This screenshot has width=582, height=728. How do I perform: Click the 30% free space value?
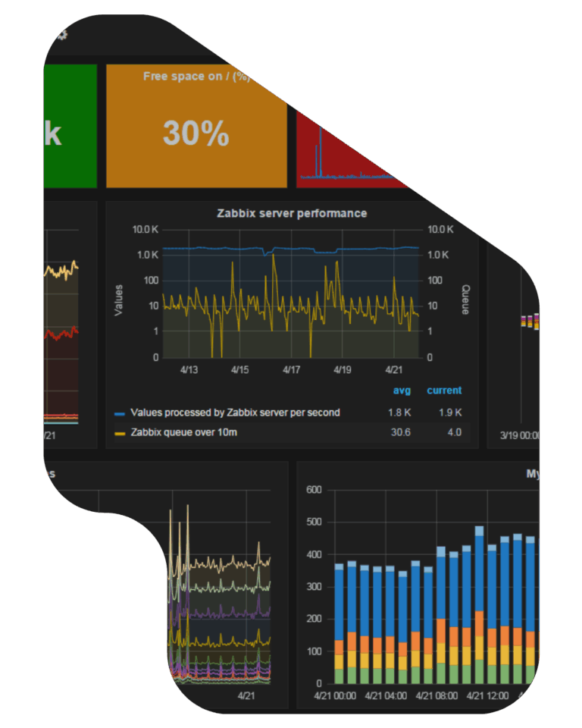[x=196, y=134]
